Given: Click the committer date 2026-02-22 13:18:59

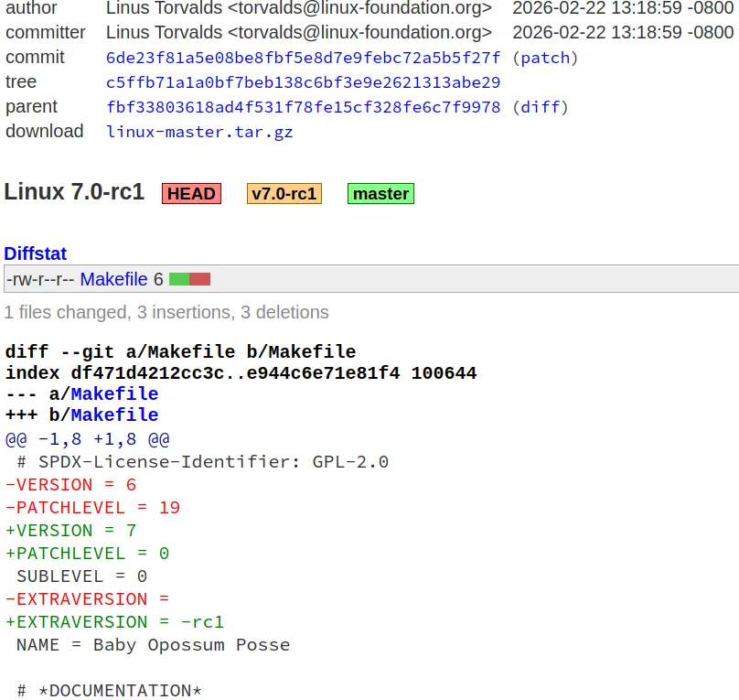Looking at the screenshot, I should pos(597,33).
